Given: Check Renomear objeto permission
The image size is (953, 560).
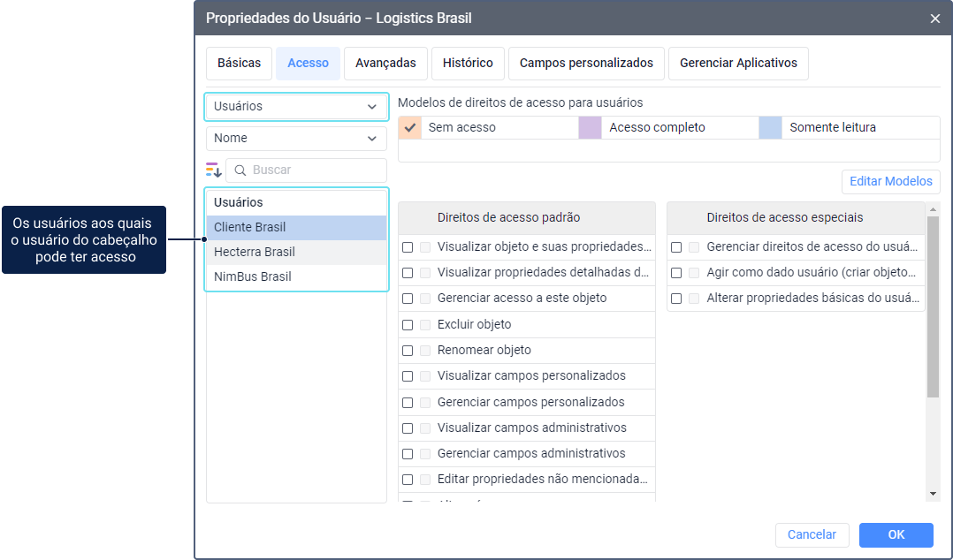Looking at the screenshot, I should [408, 351].
